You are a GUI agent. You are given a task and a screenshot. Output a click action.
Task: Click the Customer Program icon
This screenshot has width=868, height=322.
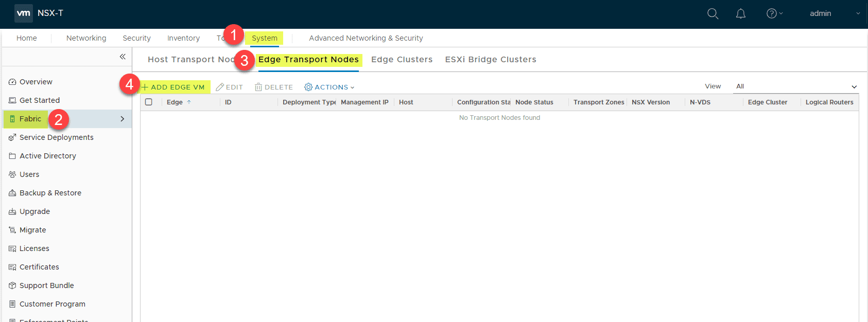click(12, 304)
